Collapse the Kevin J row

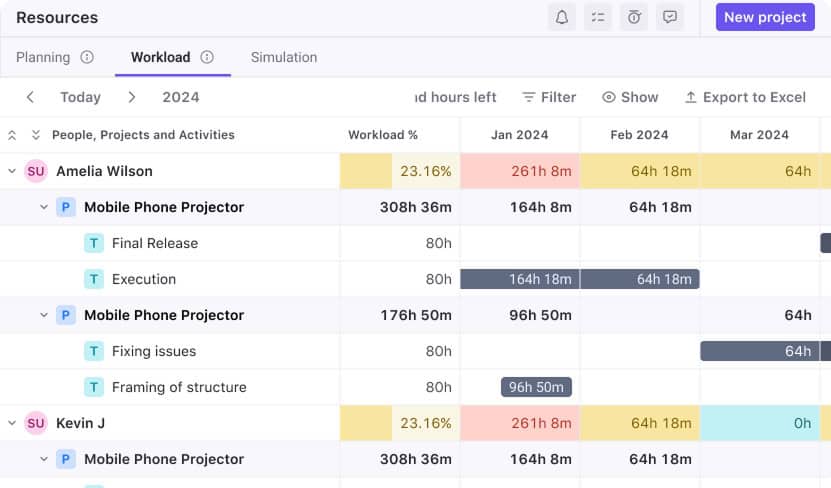[x=12, y=423]
